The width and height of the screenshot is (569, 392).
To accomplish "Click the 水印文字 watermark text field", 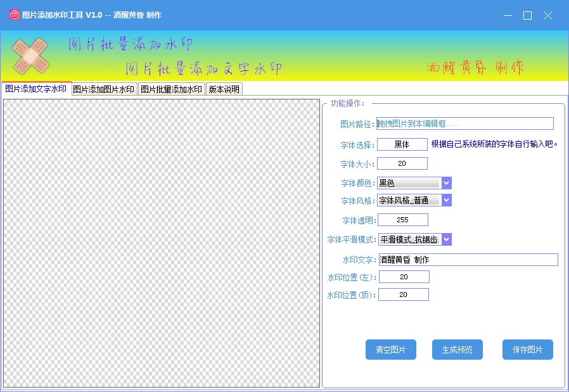I will 469,259.
